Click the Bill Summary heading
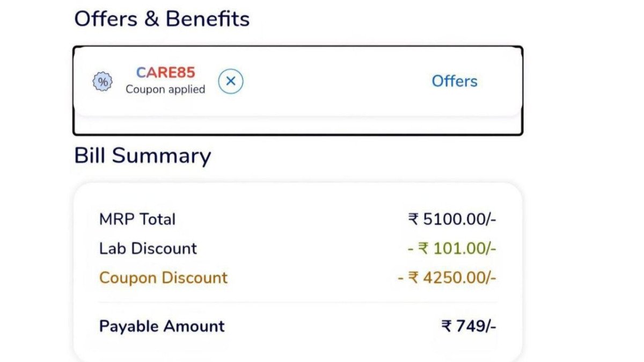Viewport: 644px width, 362px height. (142, 156)
